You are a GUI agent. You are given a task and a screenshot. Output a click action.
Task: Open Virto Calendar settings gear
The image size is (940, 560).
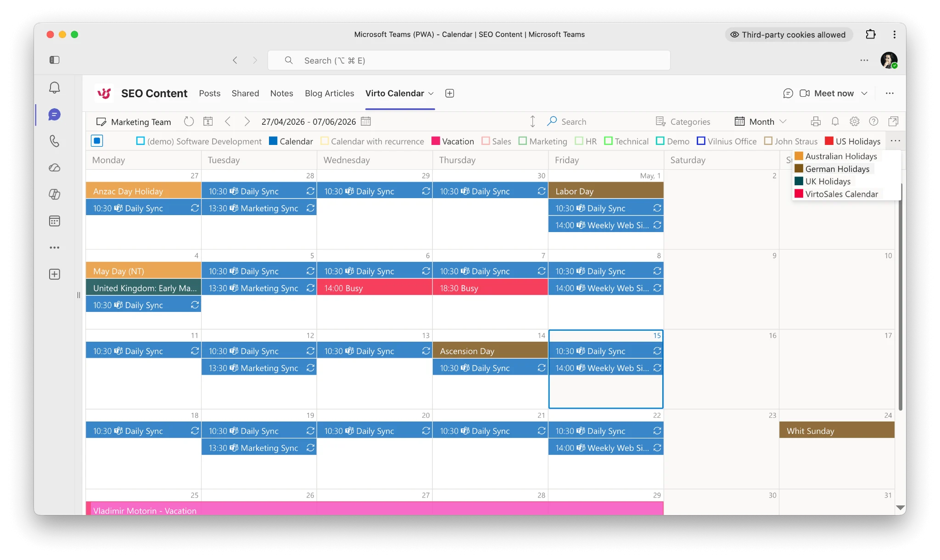855,122
